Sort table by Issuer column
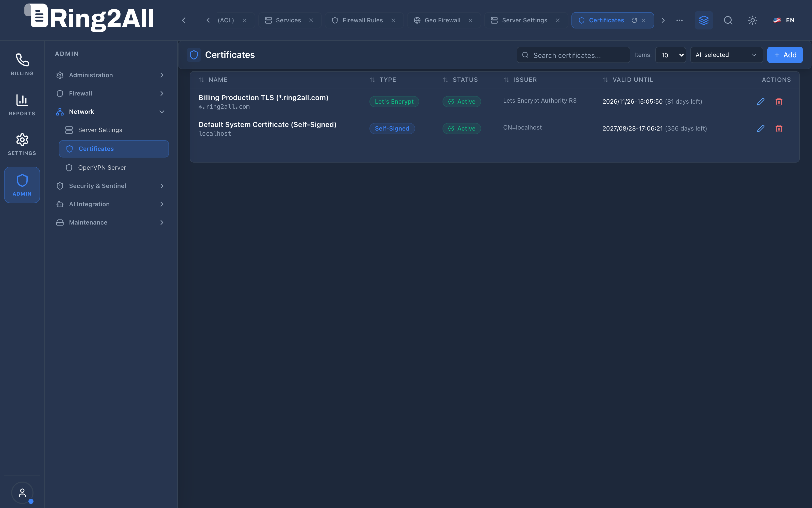This screenshot has width=812, height=508. (x=520, y=80)
